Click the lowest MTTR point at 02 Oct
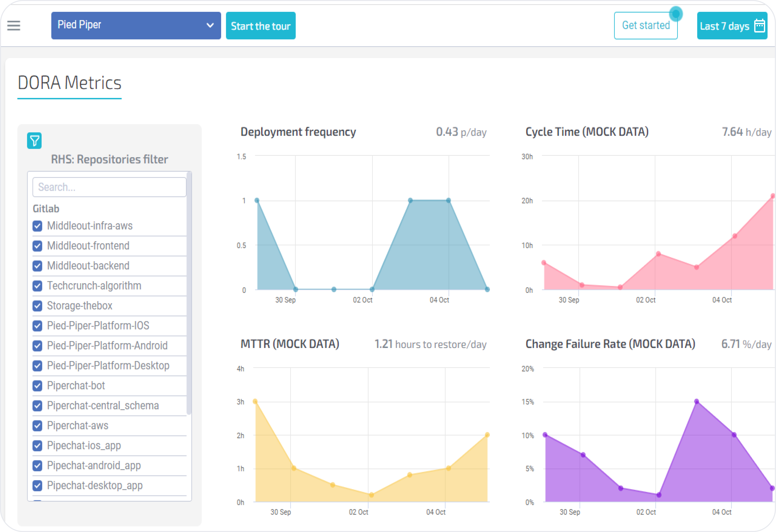 (371, 495)
